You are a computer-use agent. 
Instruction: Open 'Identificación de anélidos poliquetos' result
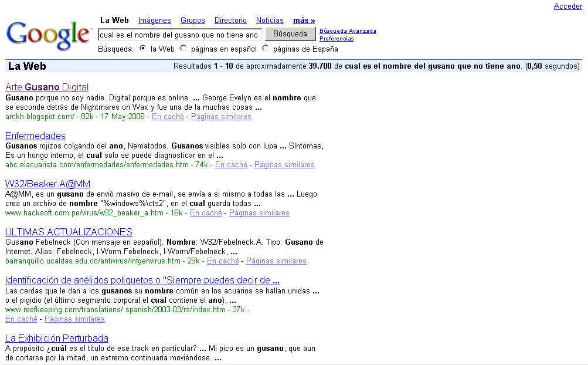coord(142,280)
